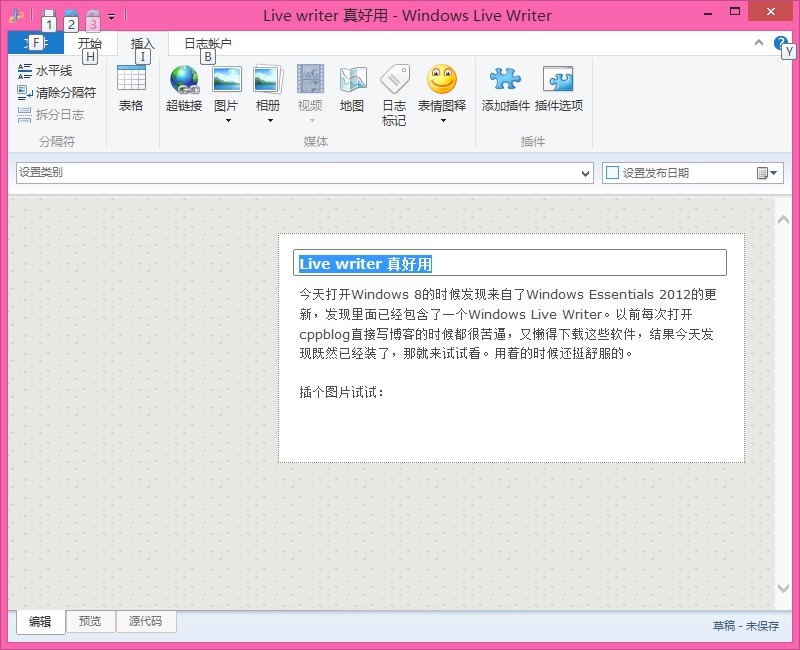Click the undo icon in quick access toolbar
The height and width of the screenshot is (650, 800).
[x=71, y=16]
